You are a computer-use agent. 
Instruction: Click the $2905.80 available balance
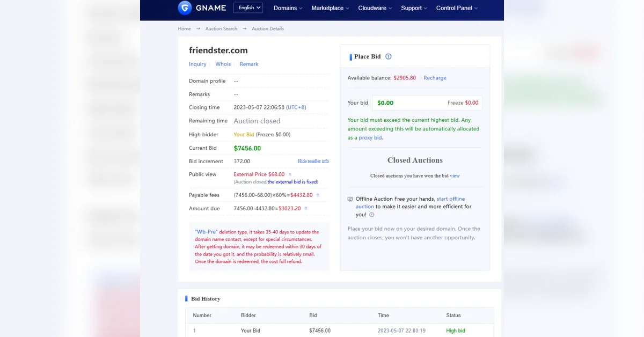[x=405, y=78]
